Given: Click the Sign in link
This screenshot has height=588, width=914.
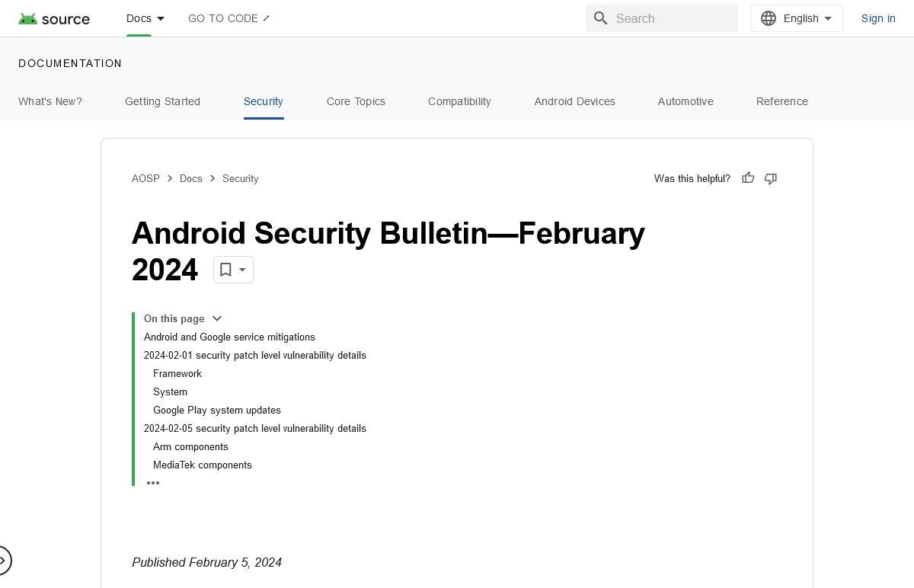Looking at the screenshot, I should click(x=878, y=18).
